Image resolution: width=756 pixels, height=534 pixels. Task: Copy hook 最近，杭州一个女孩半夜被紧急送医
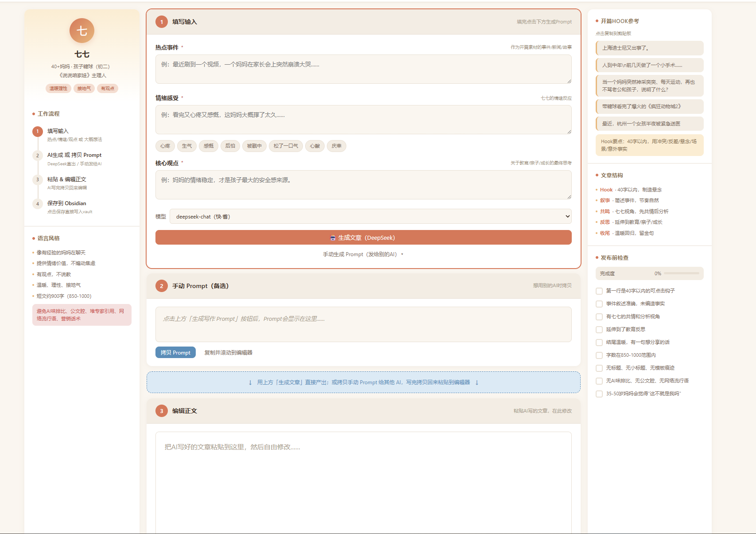[650, 124]
